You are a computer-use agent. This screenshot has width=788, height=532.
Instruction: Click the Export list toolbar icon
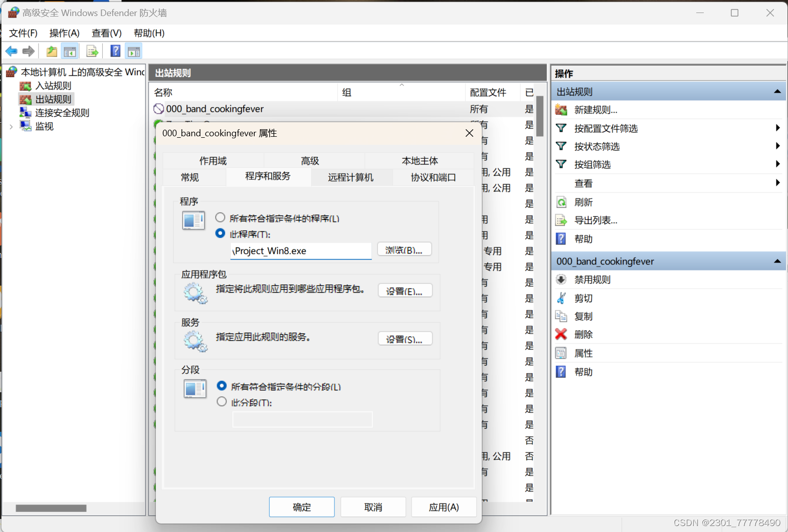pos(92,51)
